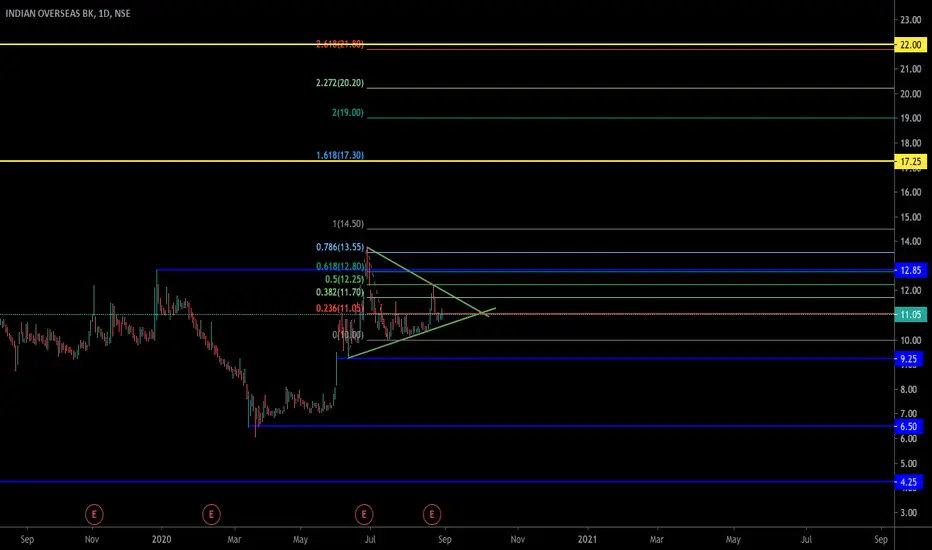The width and height of the screenshot is (932, 550).
Task: Click the blue 12.85 price label
Action: [910, 271]
